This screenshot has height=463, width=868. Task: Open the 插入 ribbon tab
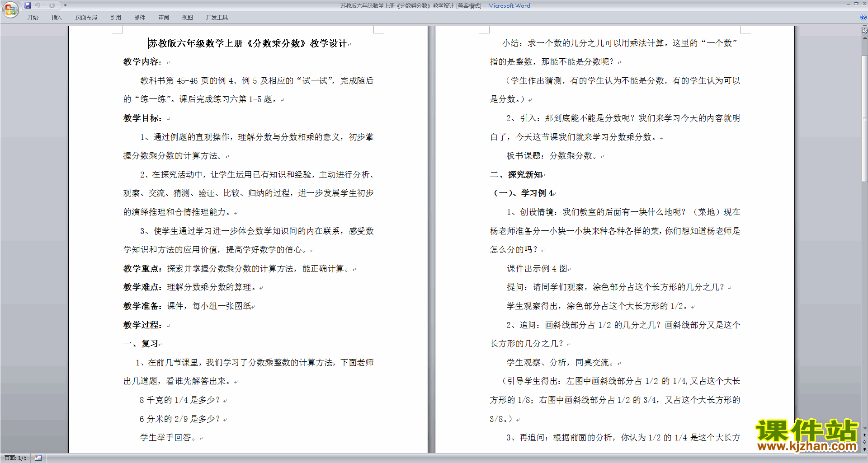coord(57,18)
